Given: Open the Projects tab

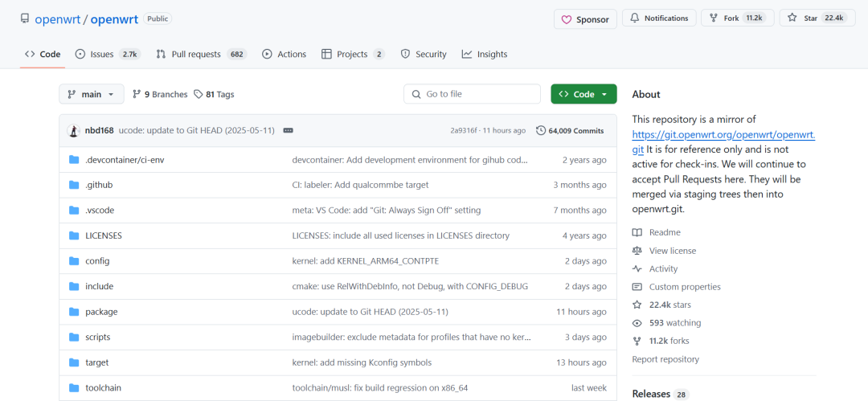Looking at the screenshot, I should (x=353, y=55).
